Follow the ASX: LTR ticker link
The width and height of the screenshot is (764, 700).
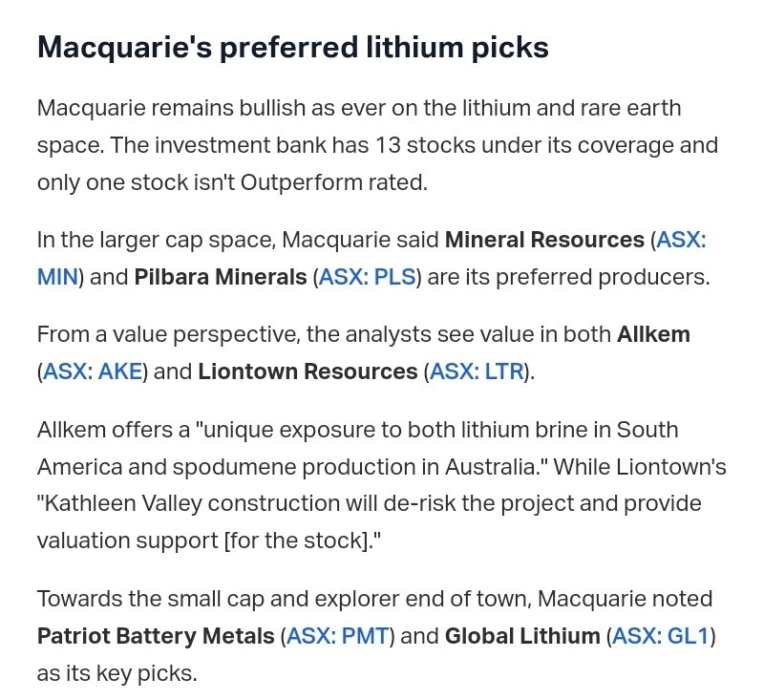pos(477,371)
